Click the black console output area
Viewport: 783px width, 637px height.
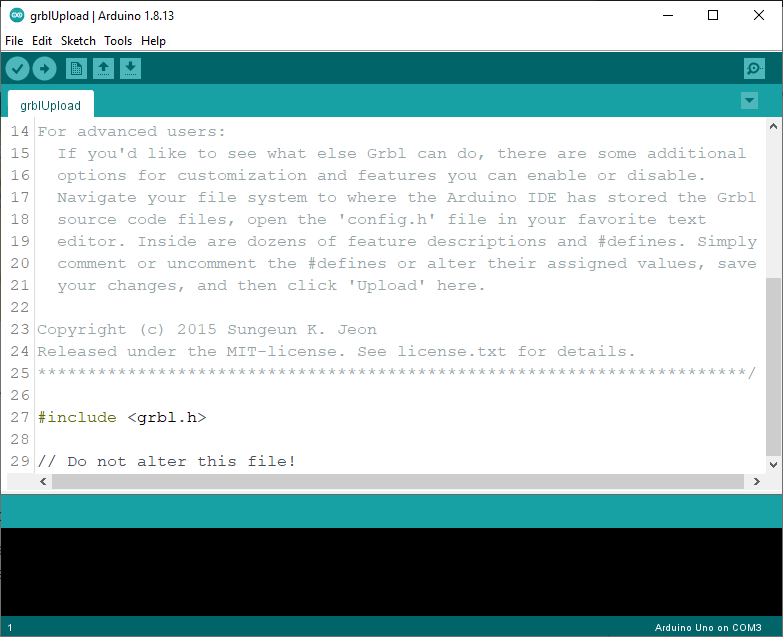pos(392,572)
